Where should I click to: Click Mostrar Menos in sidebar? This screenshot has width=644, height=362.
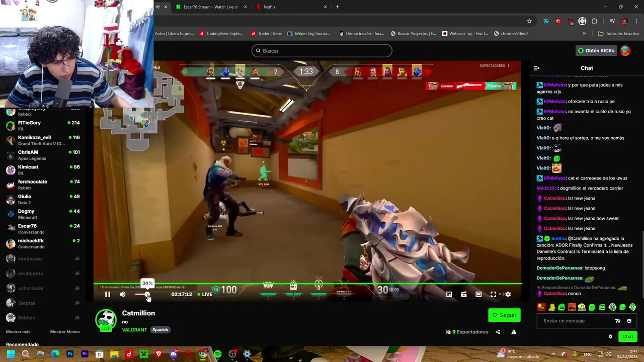point(65,332)
